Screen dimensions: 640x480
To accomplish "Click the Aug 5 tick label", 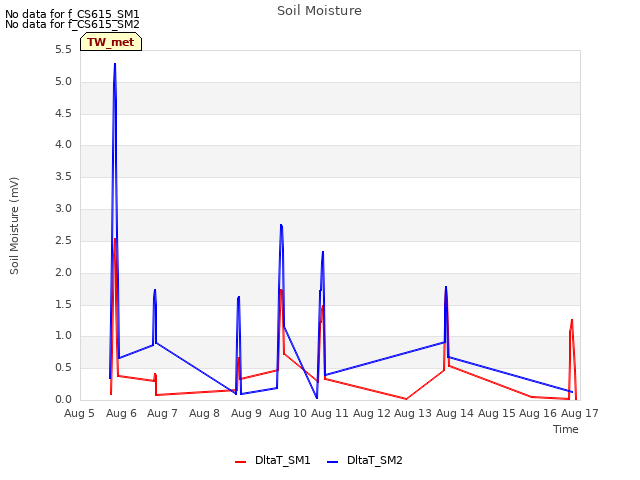I will (79, 413).
